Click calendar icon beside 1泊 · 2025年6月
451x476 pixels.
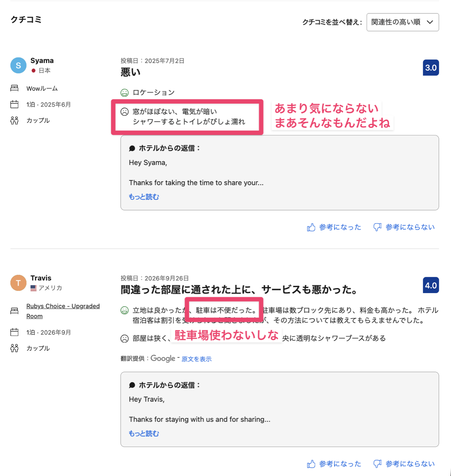coord(15,104)
